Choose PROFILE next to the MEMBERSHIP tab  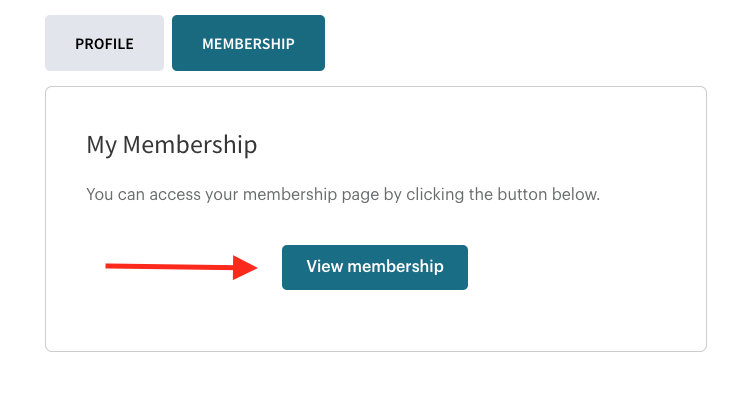click(104, 43)
